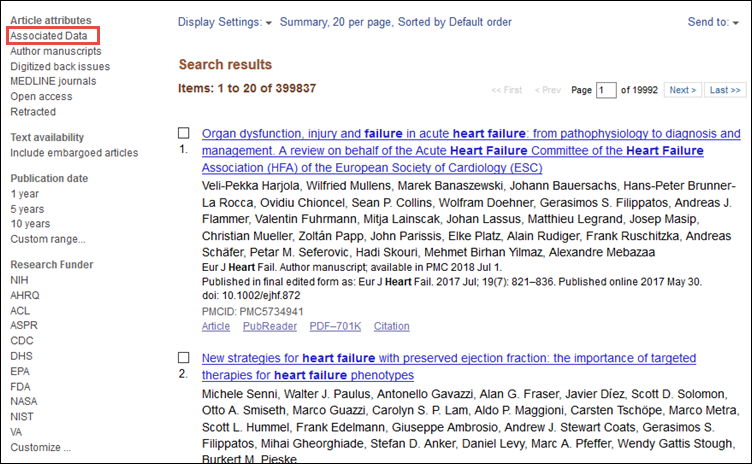
Task: Filter by AHRQ research funder
Action: (25, 295)
